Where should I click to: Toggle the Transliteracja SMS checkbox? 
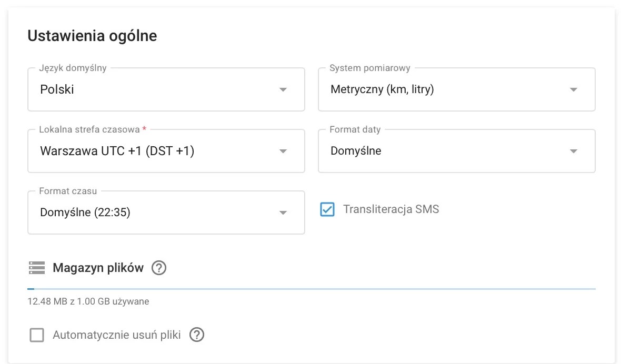click(x=327, y=210)
